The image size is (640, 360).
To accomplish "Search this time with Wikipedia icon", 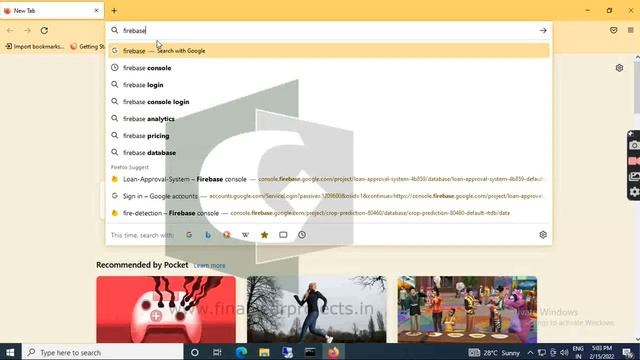I will tap(245, 235).
